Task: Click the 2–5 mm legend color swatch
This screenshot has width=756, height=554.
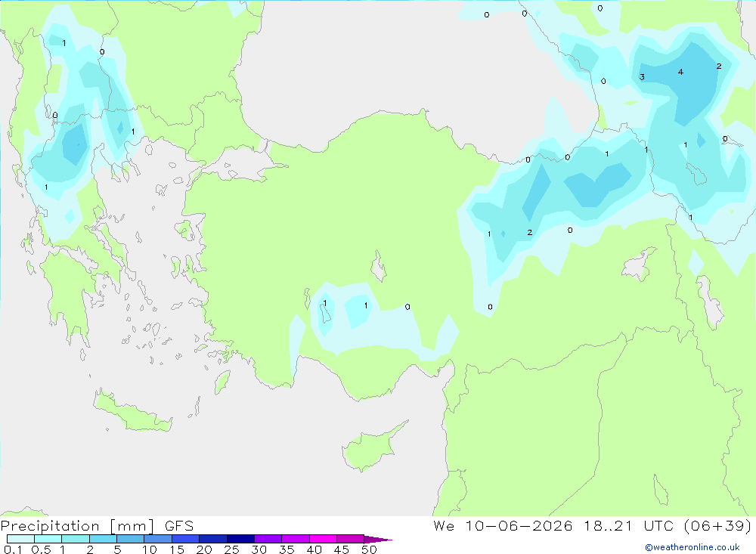Action: [103, 539]
